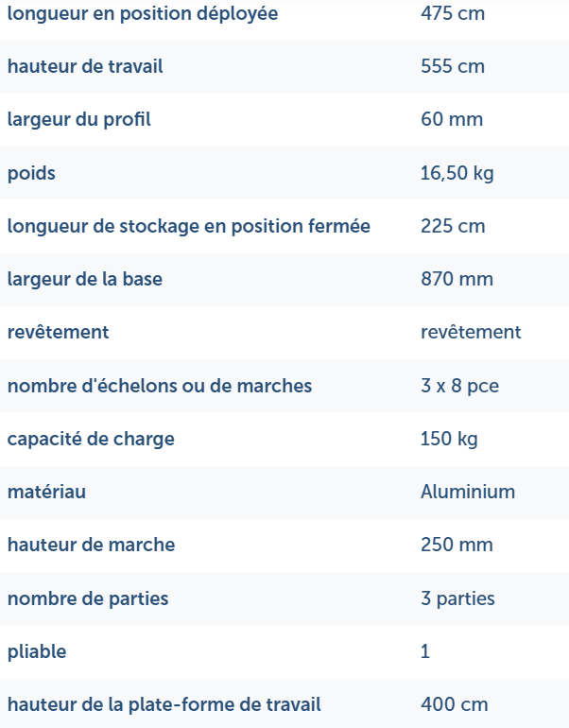Screen dimensions: 569x728
Task: Select the 475 cm value
Action: (x=452, y=14)
